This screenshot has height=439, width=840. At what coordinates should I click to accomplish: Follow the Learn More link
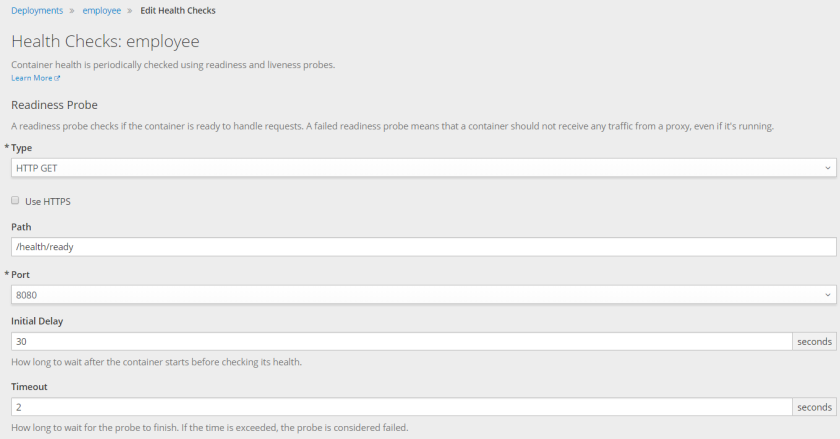click(x=31, y=78)
